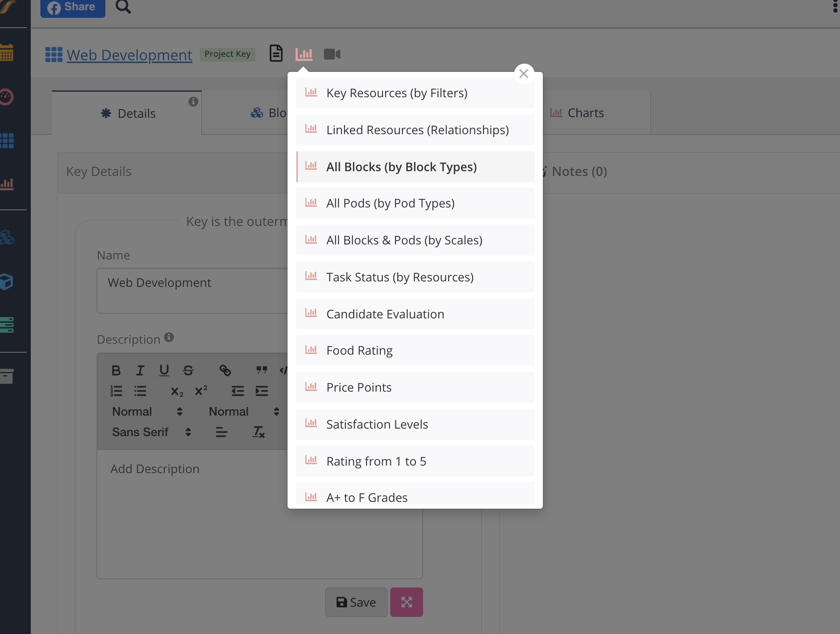The height and width of the screenshot is (634, 840).
Task: Open the first Normal heading dropdown
Action: tap(147, 411)
